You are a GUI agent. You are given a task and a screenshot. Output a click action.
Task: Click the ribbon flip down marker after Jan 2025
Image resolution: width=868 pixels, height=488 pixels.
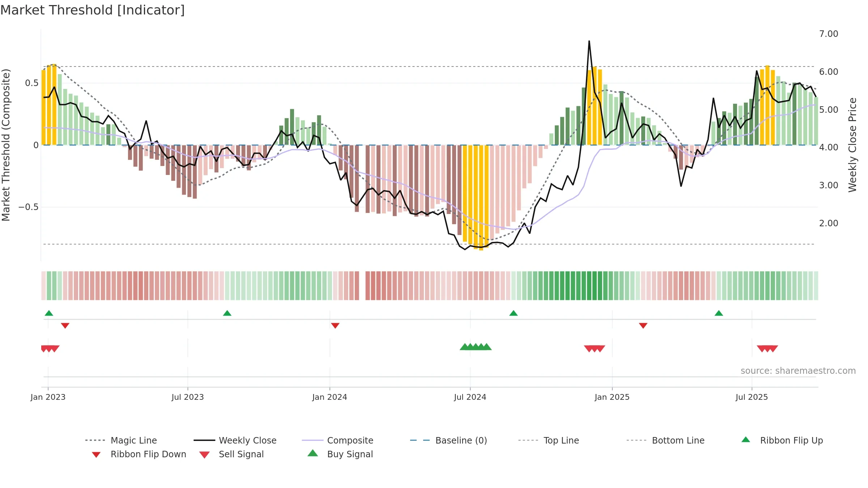643,326
